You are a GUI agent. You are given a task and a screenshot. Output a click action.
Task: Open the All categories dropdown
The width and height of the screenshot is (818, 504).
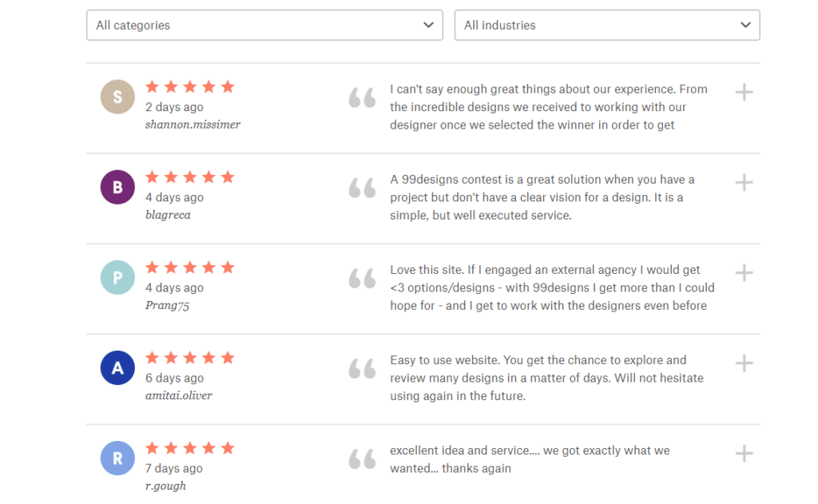pos(264,25)
